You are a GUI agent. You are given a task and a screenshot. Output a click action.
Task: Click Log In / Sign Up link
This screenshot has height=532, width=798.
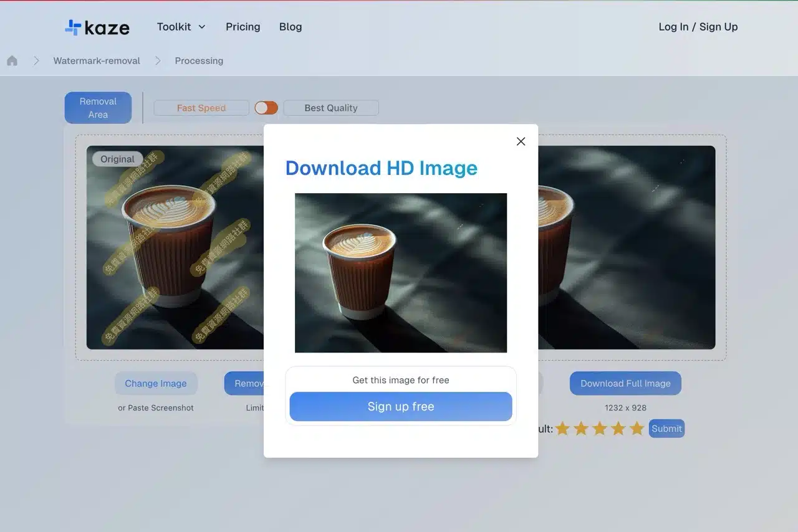(x=698, y=27)
